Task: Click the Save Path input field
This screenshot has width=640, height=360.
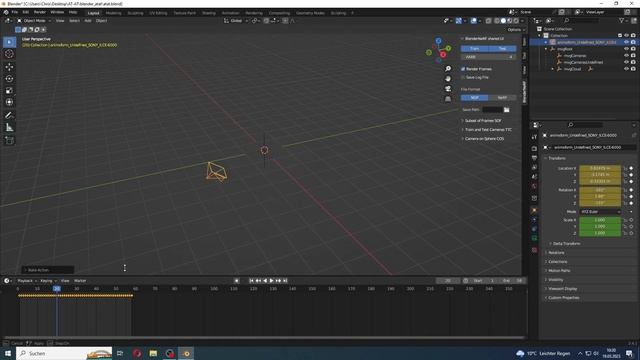Action: (492, 109)
